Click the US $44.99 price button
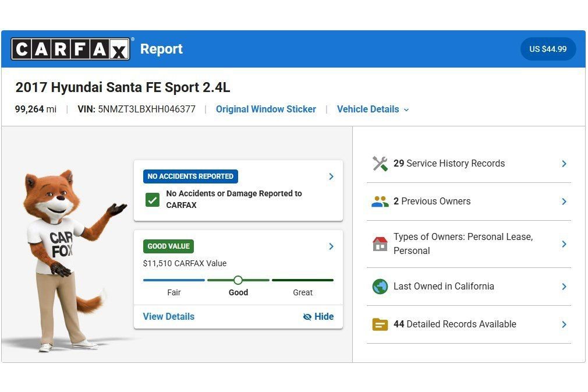 pos(548,49)
